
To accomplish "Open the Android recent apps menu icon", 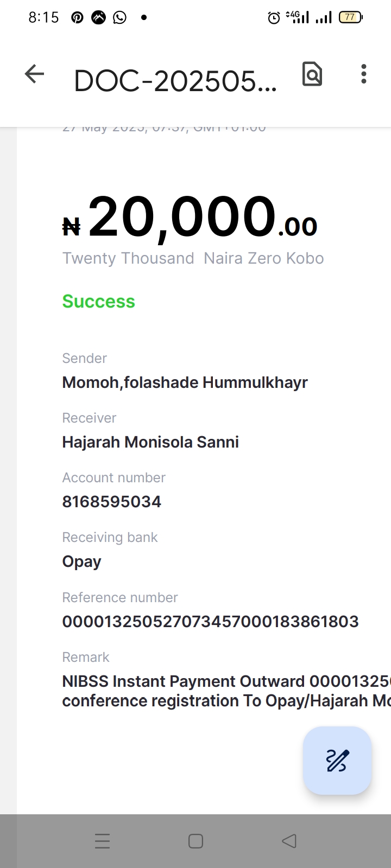I will (102, 841).
